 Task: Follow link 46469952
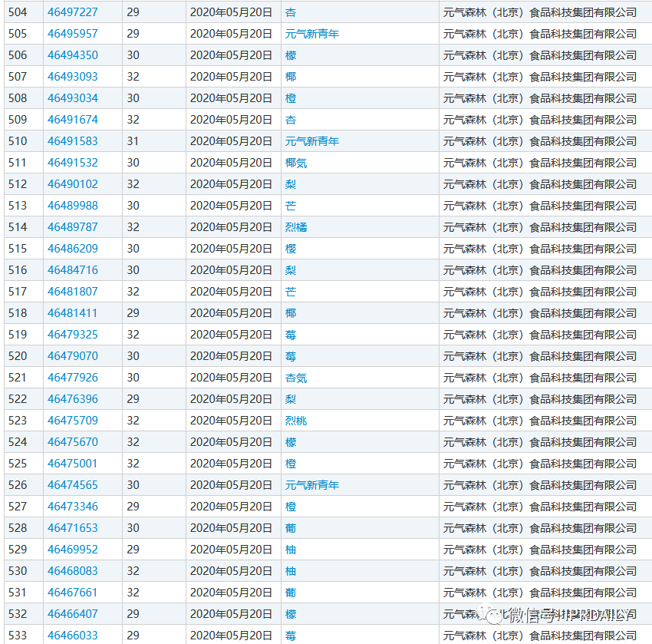click(x=73, y=550)
